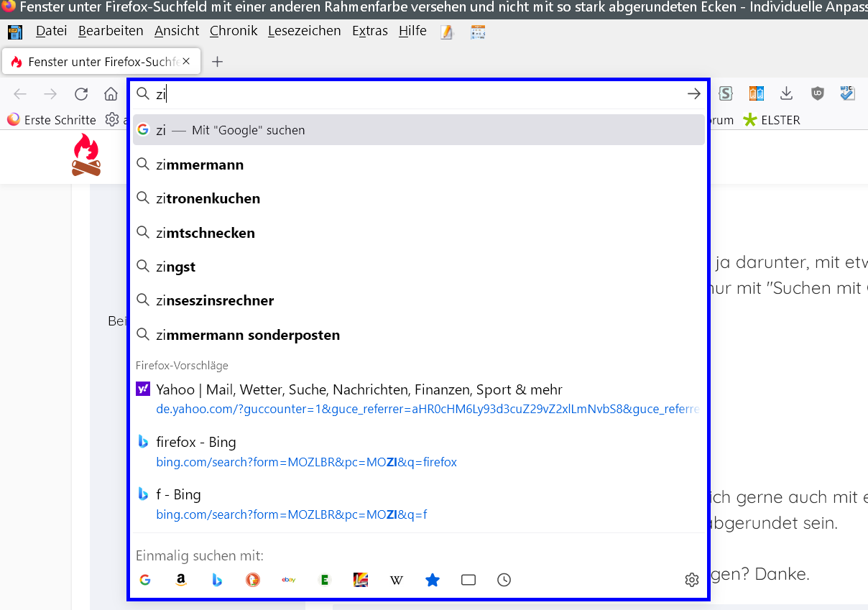Click the W3C validator extension icon
The height and width of the screenshot is (610, 868).
point(848,93)
